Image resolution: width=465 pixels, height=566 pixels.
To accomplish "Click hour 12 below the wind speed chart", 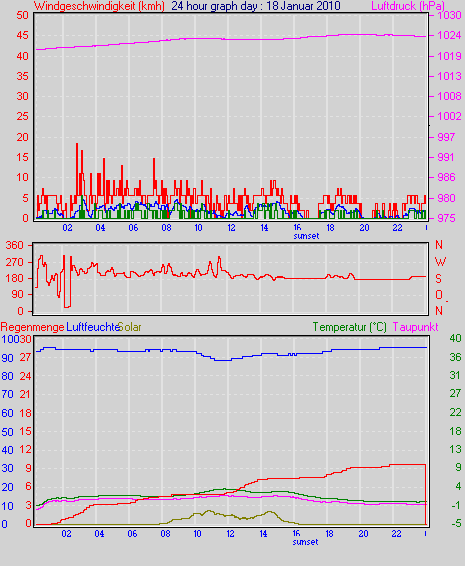I will (231, 228).
